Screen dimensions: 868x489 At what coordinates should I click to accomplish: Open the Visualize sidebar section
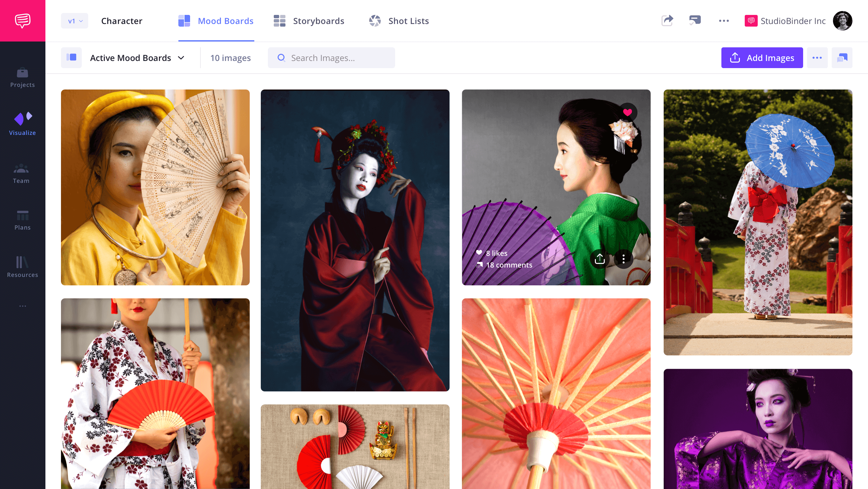pos(22,124)
